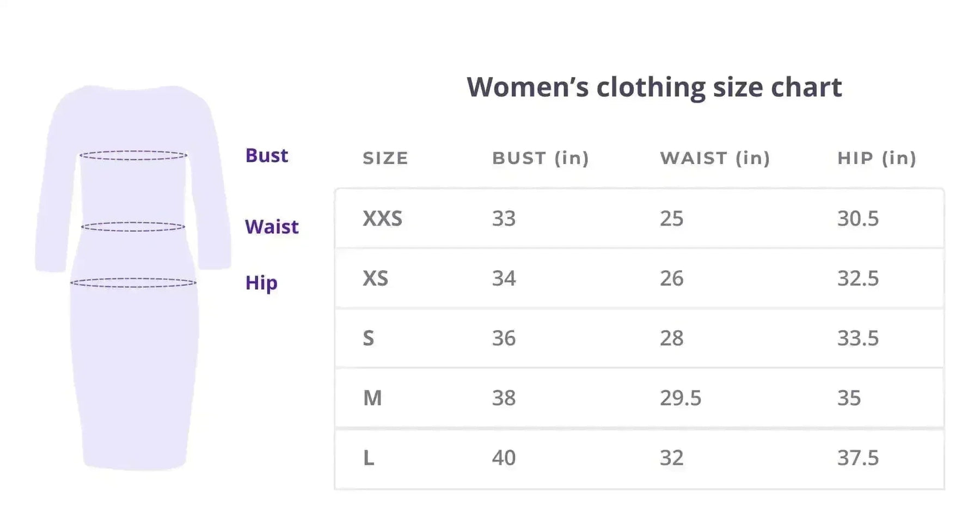Click the WAIST (in) column header
The width and height of the screenshot is (980, 523).
[715, 158]
